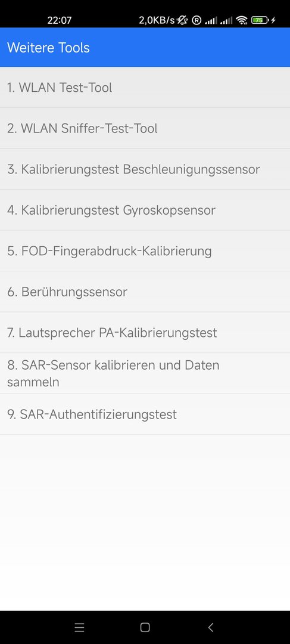290x644 pixels.
Task: Tap the Weitere Tools header title
Action: coord(48,48)
